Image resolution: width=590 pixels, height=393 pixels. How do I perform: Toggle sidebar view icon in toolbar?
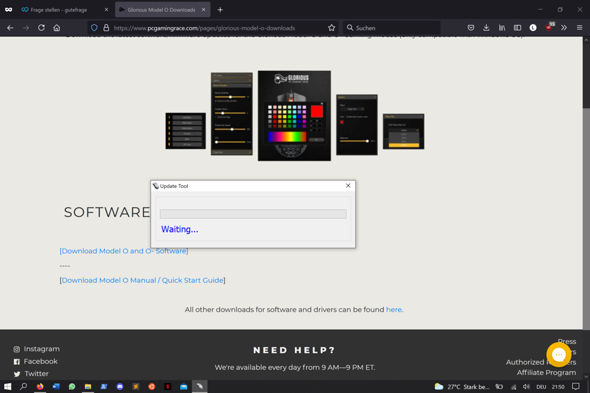(x=517, y=28)
